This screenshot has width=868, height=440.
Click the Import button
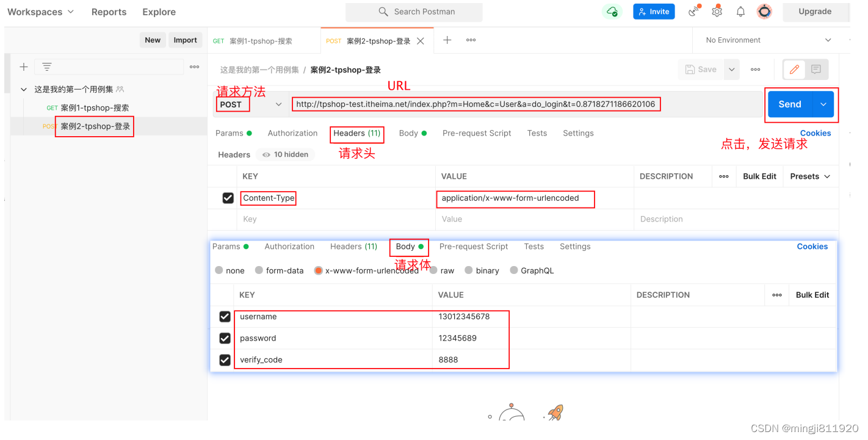pos(185,40)
